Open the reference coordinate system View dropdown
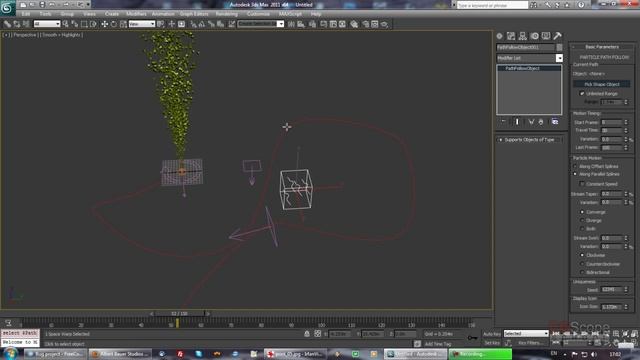640x360 pixels. [142, 24]
